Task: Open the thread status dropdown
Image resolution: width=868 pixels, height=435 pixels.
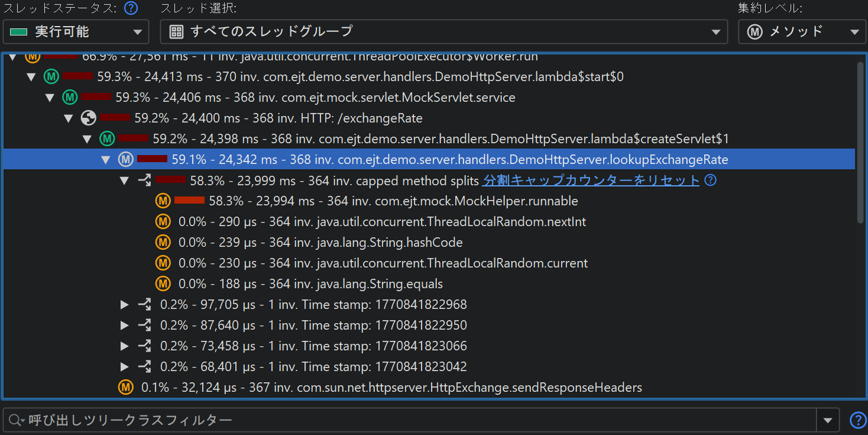Action: point(76,32)
